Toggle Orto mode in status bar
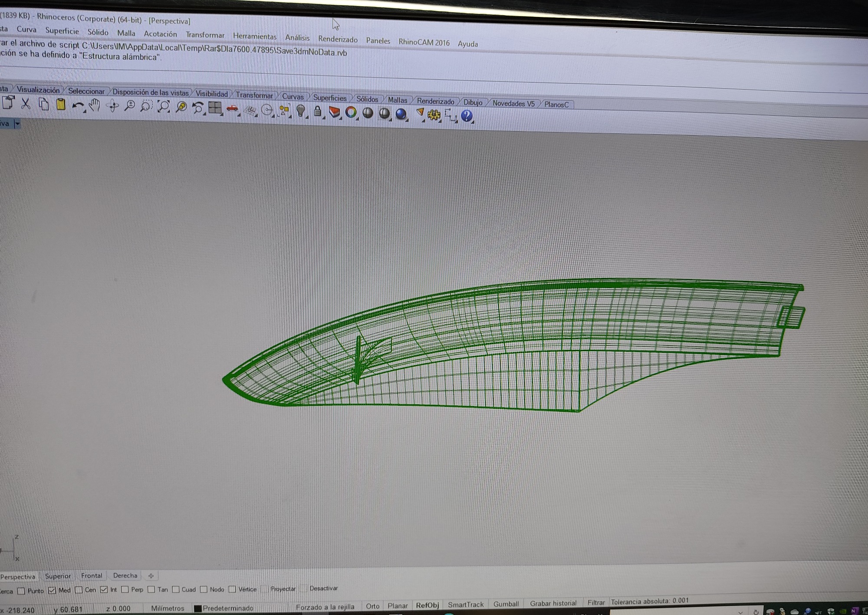This screenshot has height=615, width=868. coord(372,606)
